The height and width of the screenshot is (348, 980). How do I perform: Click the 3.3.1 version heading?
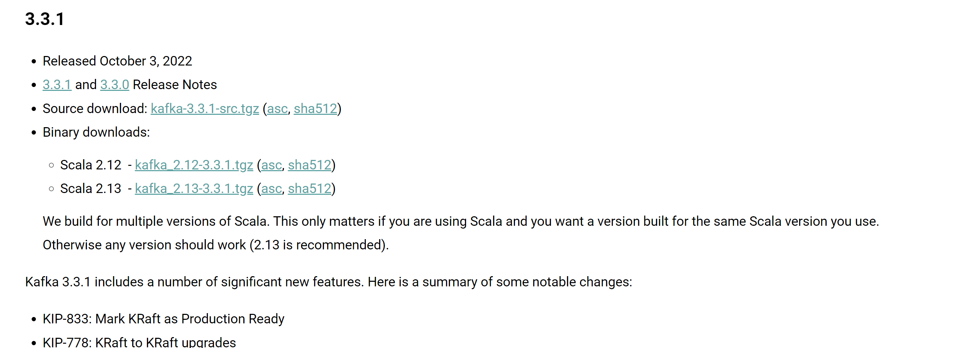pyautogui.click(x=45, y=19)
